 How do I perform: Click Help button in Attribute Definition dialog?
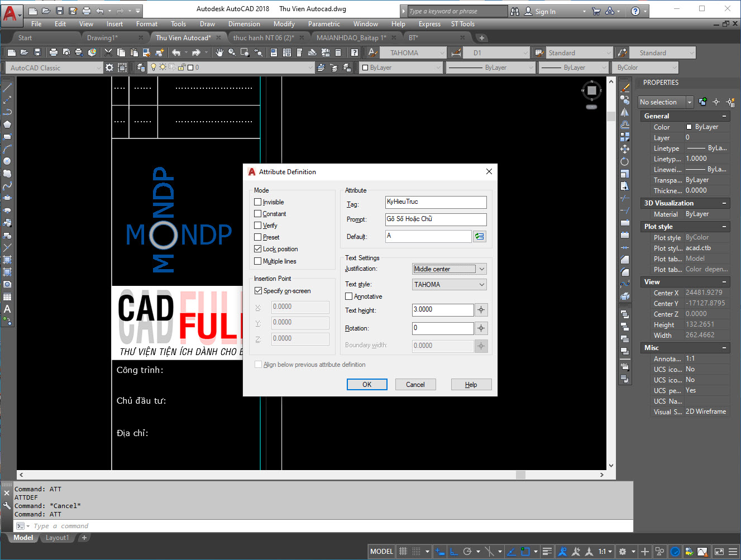point(471,385)
